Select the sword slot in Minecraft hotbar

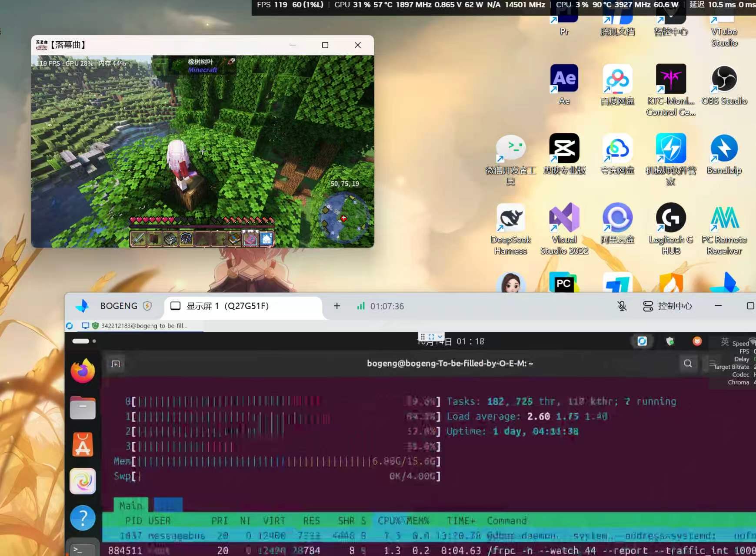click(x=138, y=238)
